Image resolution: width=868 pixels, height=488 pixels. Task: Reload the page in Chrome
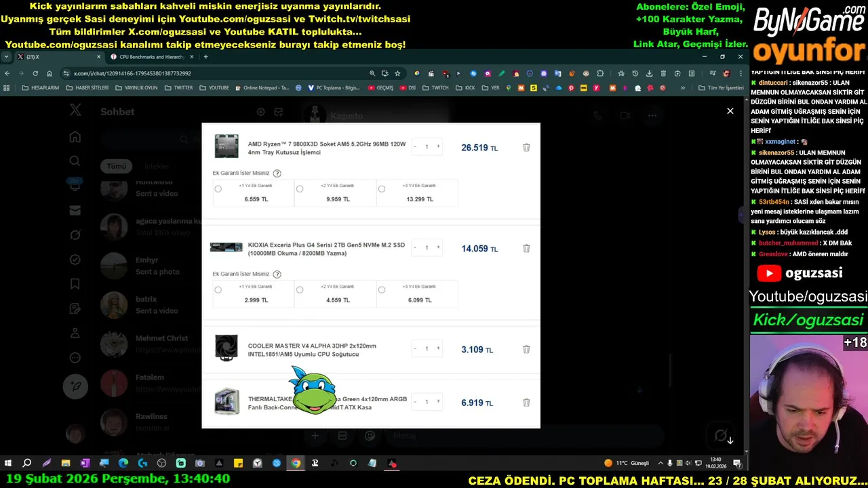[x=34, y=73]
